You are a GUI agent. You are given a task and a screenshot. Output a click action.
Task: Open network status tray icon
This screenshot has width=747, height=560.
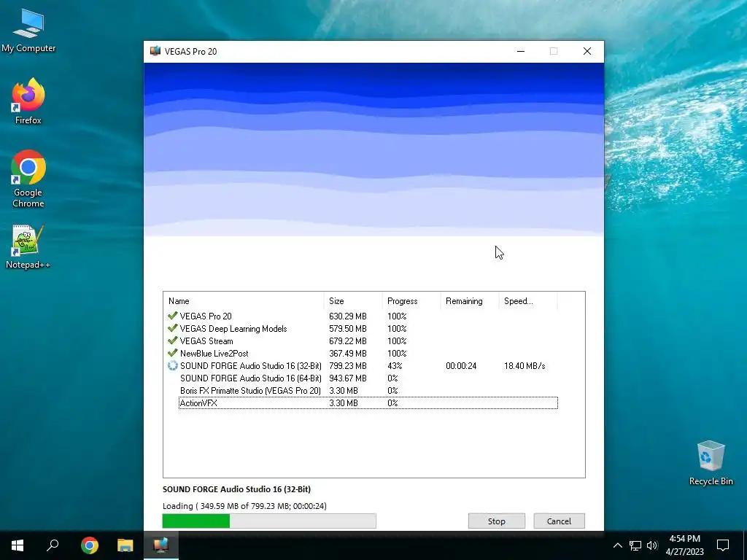pyautogui.click(x=635, y=545)
